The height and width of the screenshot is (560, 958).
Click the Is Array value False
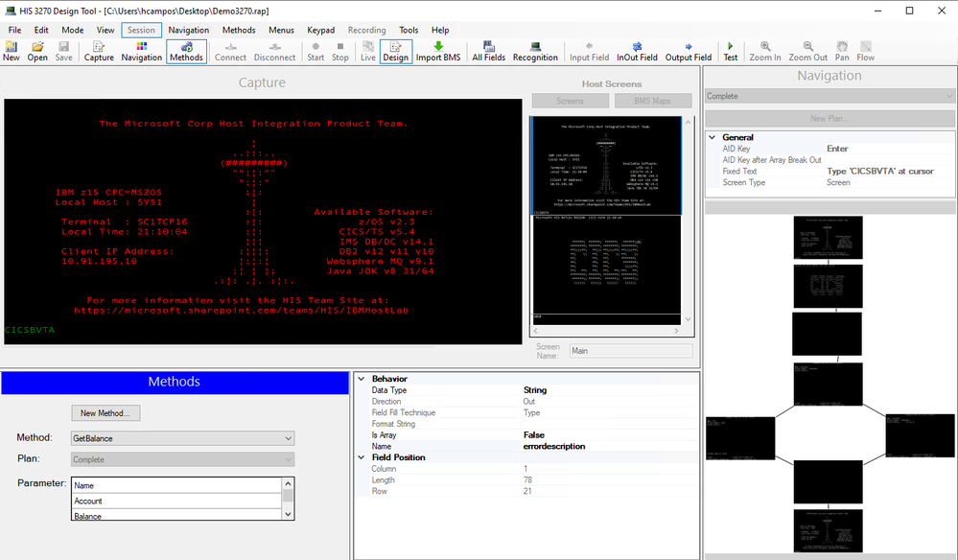tap(534, 434)
